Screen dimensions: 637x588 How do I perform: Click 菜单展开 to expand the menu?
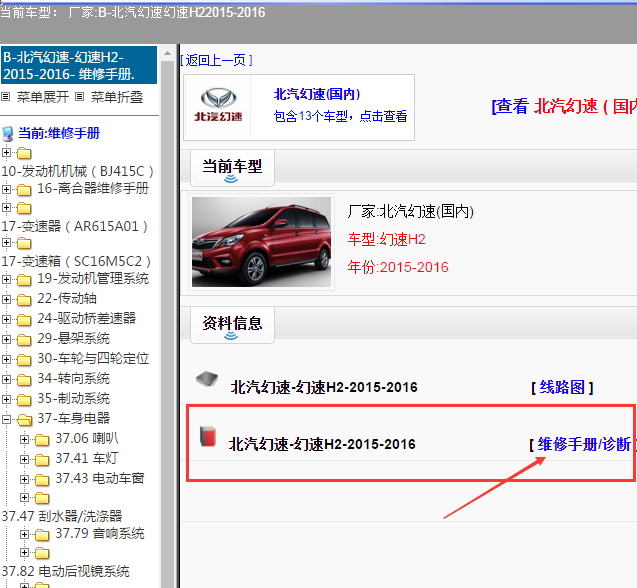pyautogui.click(x=42, y=97)
